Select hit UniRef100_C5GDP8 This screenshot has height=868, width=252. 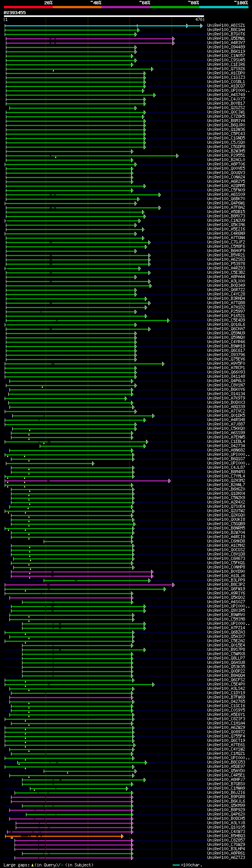click(226, 147)
